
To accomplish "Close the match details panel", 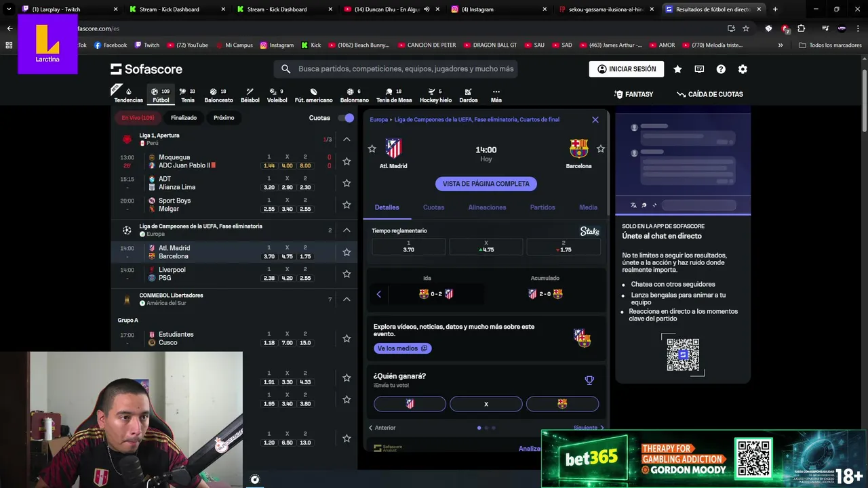I will (595, 119).
